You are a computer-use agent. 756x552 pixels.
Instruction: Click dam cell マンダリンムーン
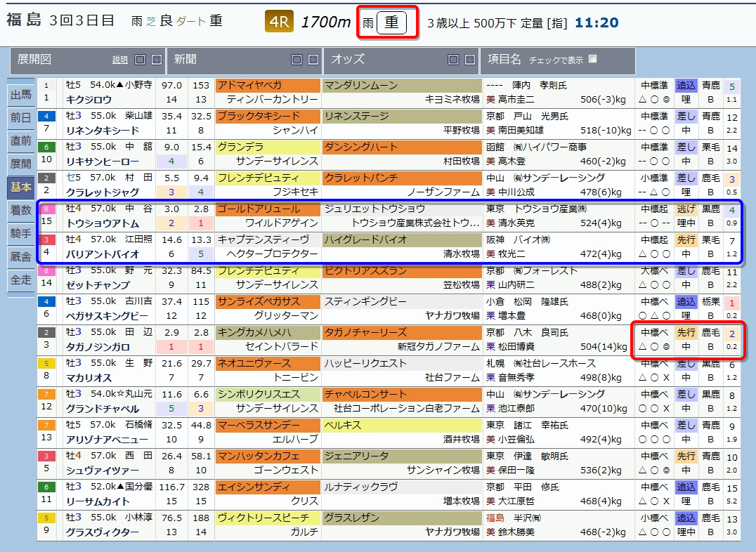point(402,86)
